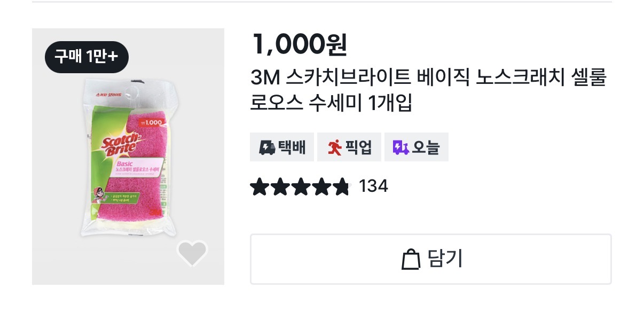644x319 pixels.
Task: Click the purple scooter today-delivery icon
Action: pos(400,147)
